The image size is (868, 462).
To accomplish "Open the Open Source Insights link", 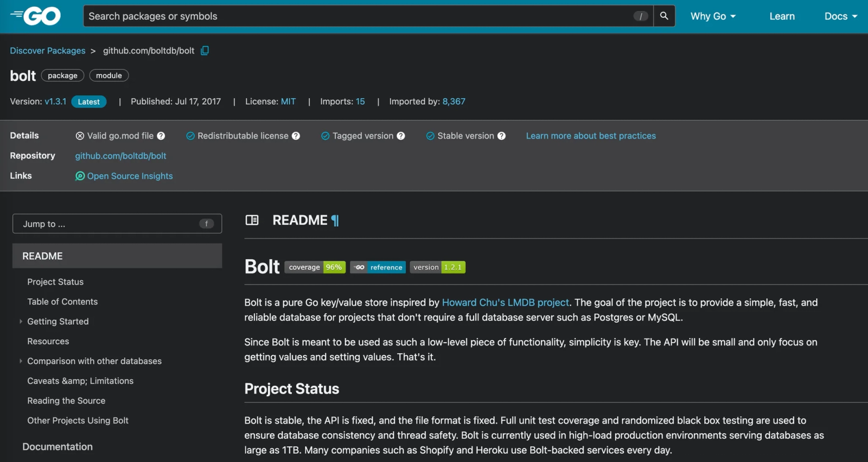I will (130, 176).
